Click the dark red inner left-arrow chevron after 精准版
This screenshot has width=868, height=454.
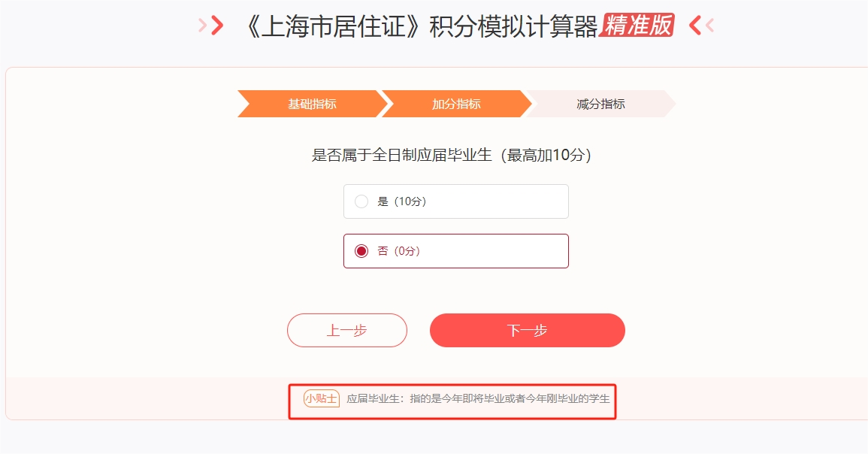coord(695,26)
